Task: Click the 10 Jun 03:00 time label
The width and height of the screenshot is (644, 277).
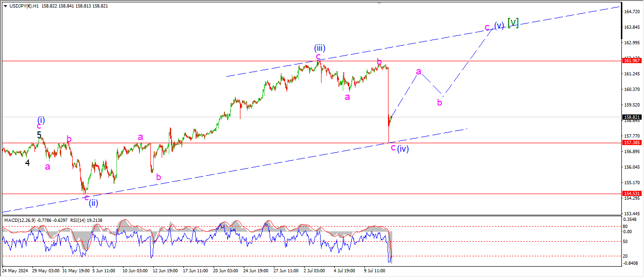Action: (x=136, y=271)
